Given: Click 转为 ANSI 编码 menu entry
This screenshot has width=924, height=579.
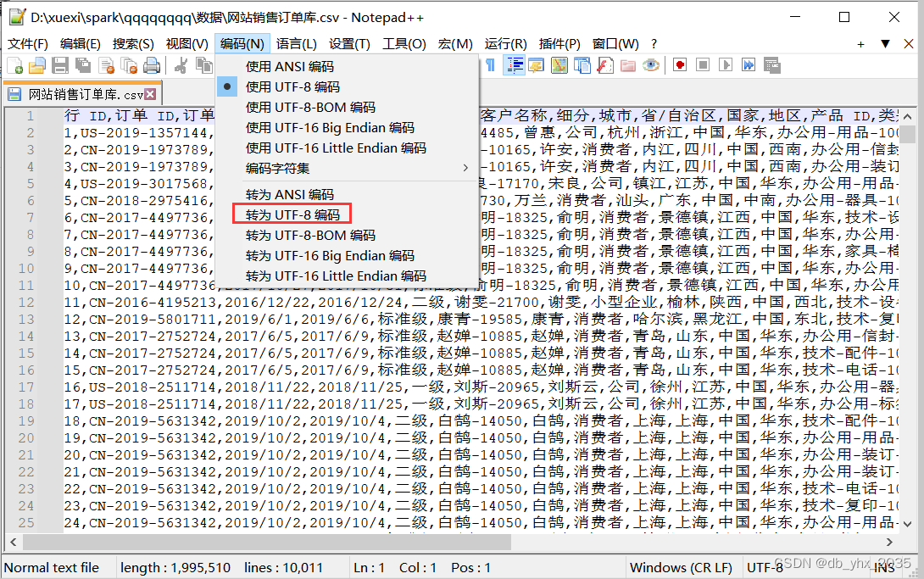Looking at the screenshot, I should point(347,194).
